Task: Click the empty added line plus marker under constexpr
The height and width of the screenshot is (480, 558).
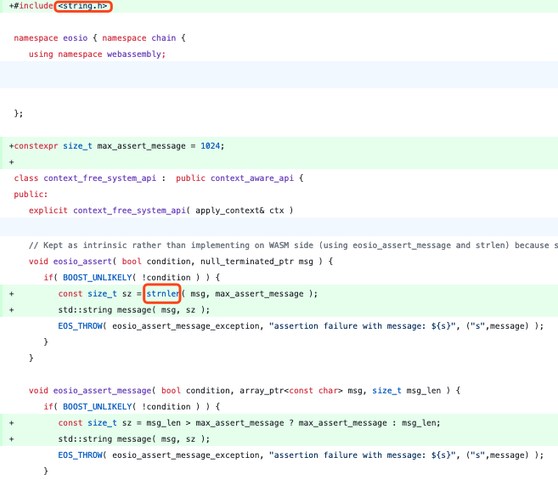Action: pos(12,162)
